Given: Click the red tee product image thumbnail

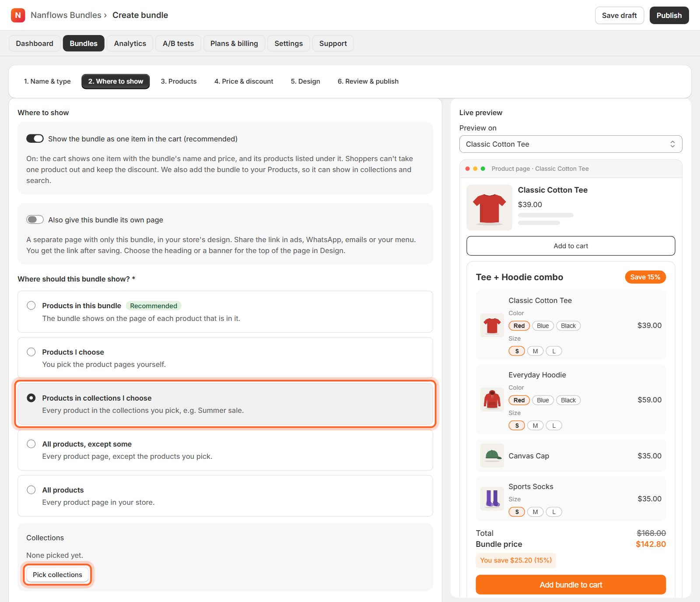Looking at the screenshot, I should [489, 208].
